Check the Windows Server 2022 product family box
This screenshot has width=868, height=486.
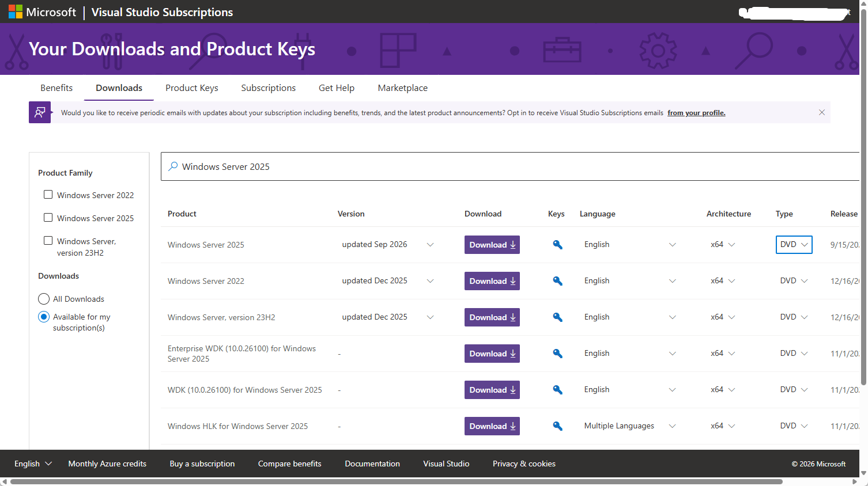48,195
